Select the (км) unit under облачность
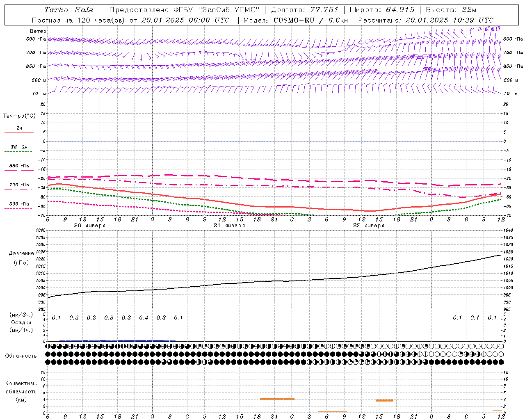525x420 pixels. pos(21,399)
